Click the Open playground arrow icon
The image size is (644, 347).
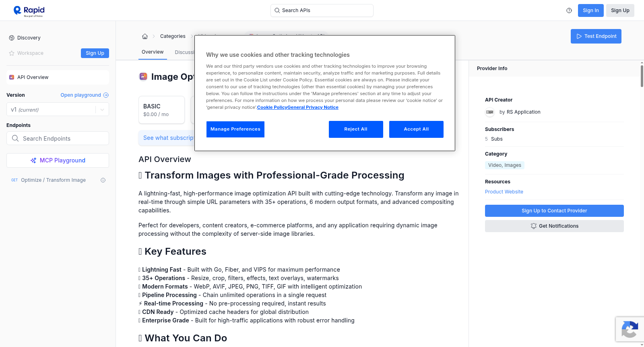pyautogui.click(x=106, y=95)
